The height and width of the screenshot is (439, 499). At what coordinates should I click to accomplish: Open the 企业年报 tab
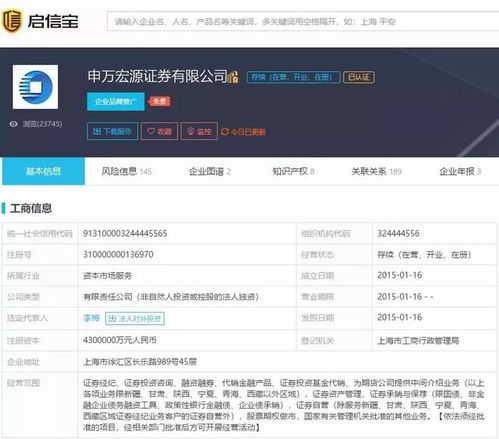(x=460, y=171)
